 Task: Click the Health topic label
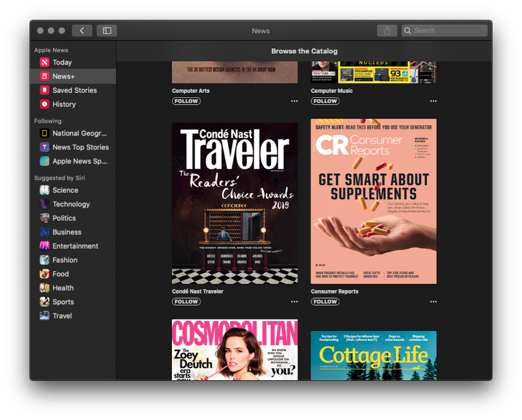click(x=63, y=288)
